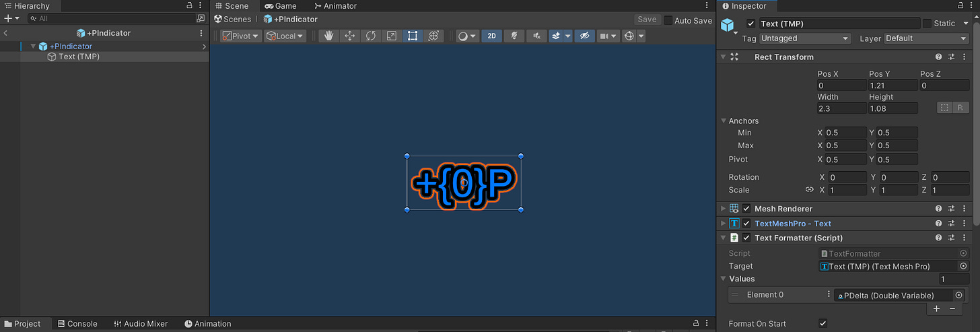Click the Scenes breadcrumb
Screen dimensions: 980x332
[x=232, y=20]
